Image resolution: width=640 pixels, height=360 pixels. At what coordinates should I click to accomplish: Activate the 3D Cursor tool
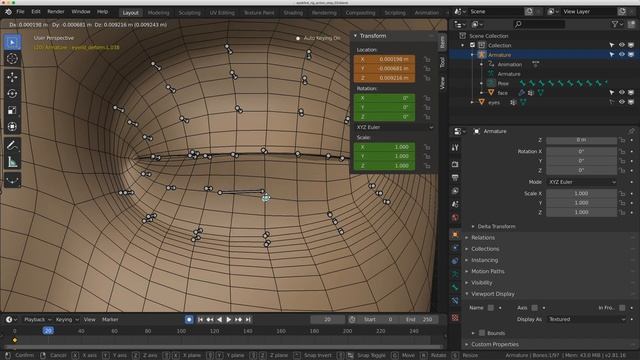click(12, 58)
